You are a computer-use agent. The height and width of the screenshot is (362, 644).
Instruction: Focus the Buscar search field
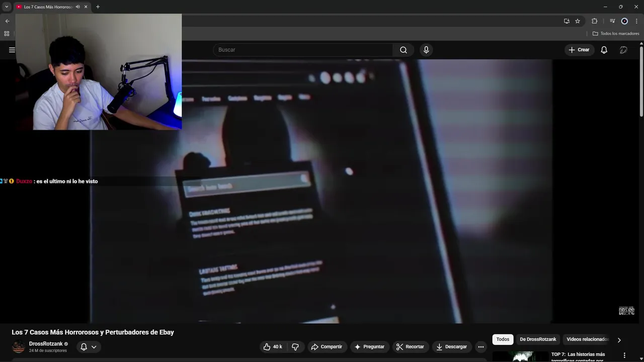303,50
